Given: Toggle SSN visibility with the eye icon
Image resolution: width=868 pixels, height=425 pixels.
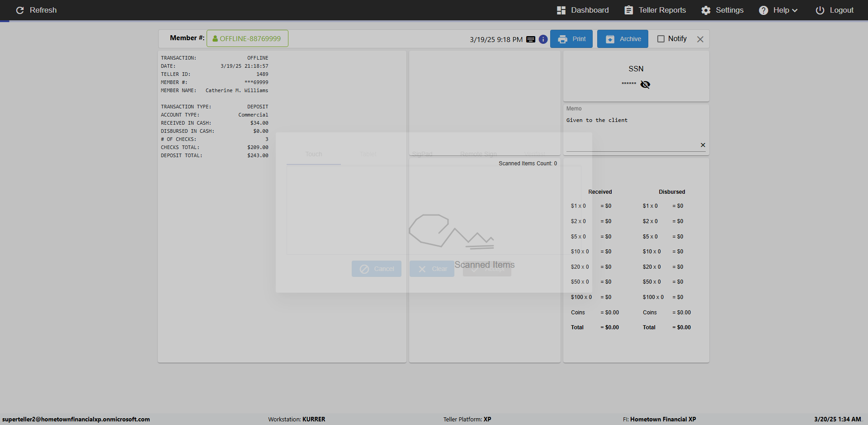Looking at the screenshot, I should 645,84.
